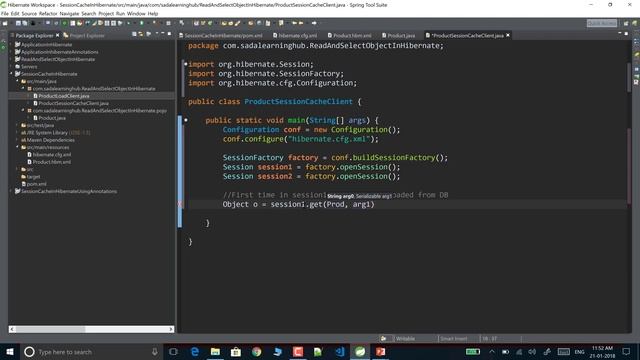Switch to the Product.hbm.xml editor tab
The image size is (640, 360).
point(349,36)
